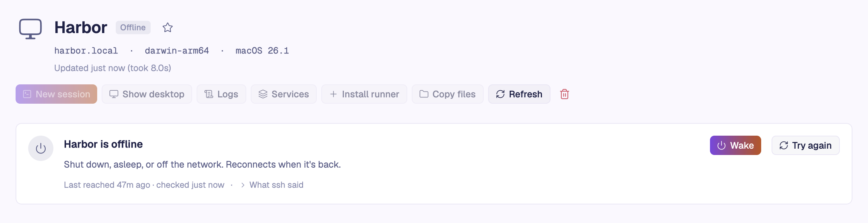Click the power icon in offline card
Image resolution: width=868 pixels, height=223 pixels.
click(x=41, y=148)
